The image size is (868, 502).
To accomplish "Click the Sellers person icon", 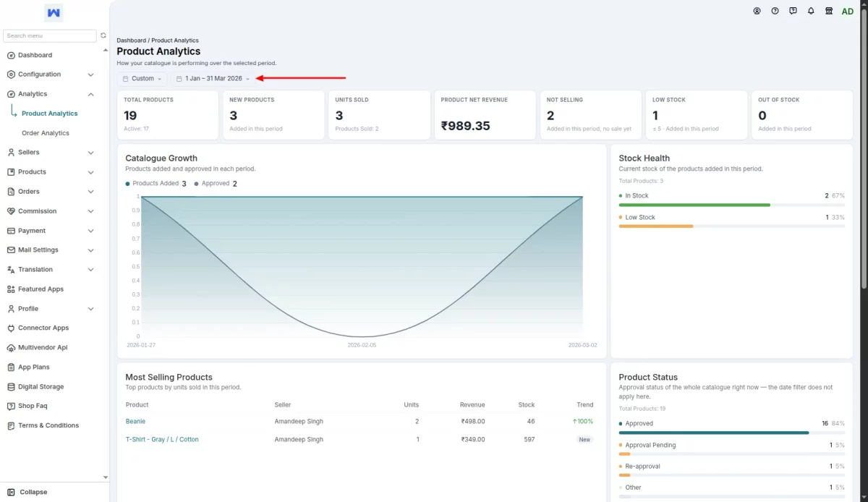I will (x=11, y=153).
